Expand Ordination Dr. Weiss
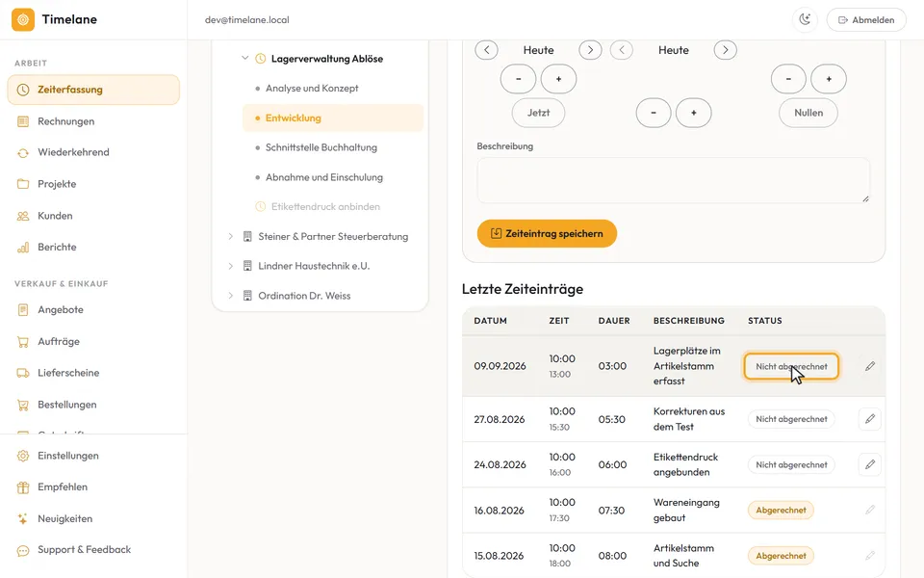The height and width of the screenshot is (578, 924). pos(230,296)
